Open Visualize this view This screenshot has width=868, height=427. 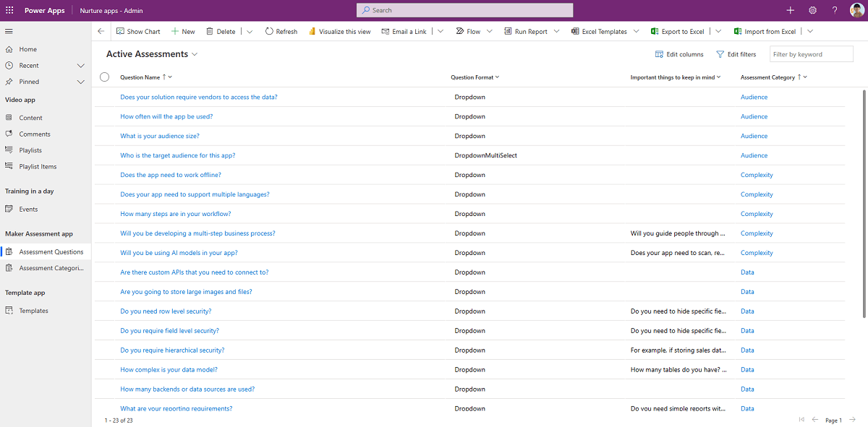pyautogui.click(x=339, y=31)
